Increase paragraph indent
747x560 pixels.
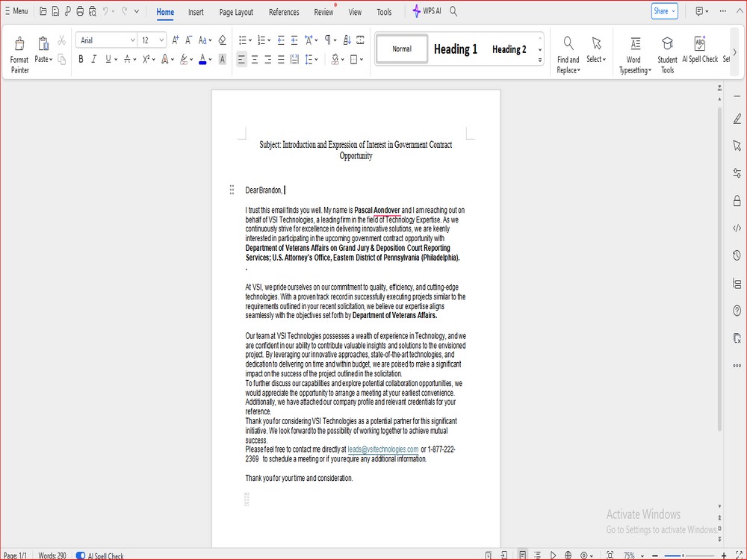click(x=294, y=40)
